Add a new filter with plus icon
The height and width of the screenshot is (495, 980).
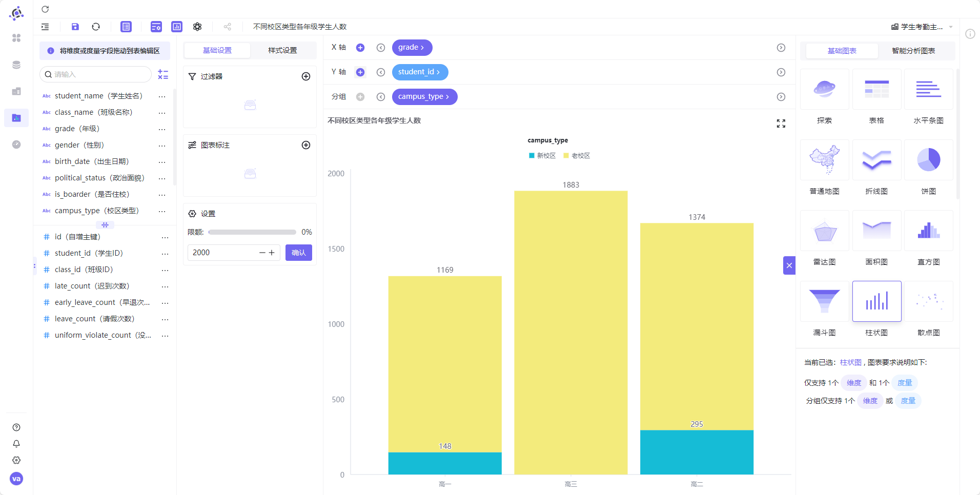(306, 76)
